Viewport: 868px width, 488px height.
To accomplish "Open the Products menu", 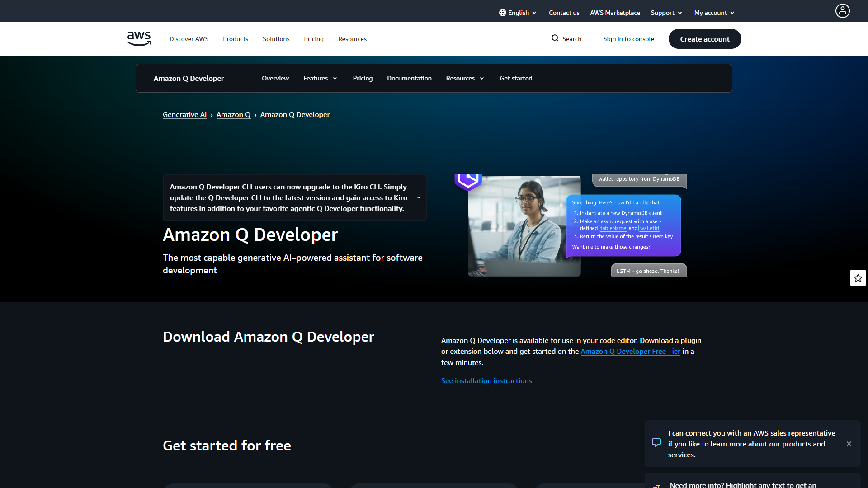I will pyautogui.click(x=235, y=39).
